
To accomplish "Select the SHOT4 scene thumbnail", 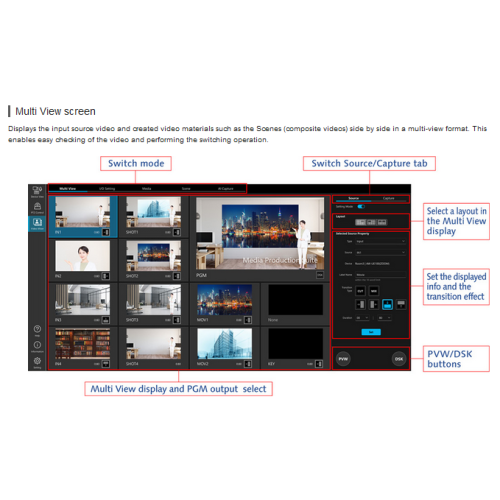I will pos(154,344).
